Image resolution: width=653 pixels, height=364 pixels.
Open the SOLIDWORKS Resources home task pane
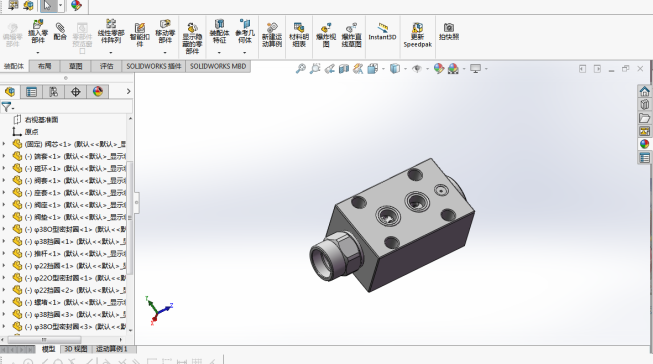tap(645, 91)
